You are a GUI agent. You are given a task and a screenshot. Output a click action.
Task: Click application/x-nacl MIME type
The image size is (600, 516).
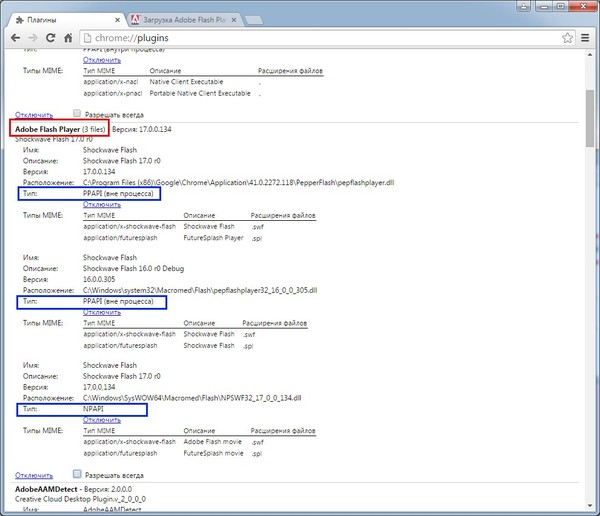111,82
